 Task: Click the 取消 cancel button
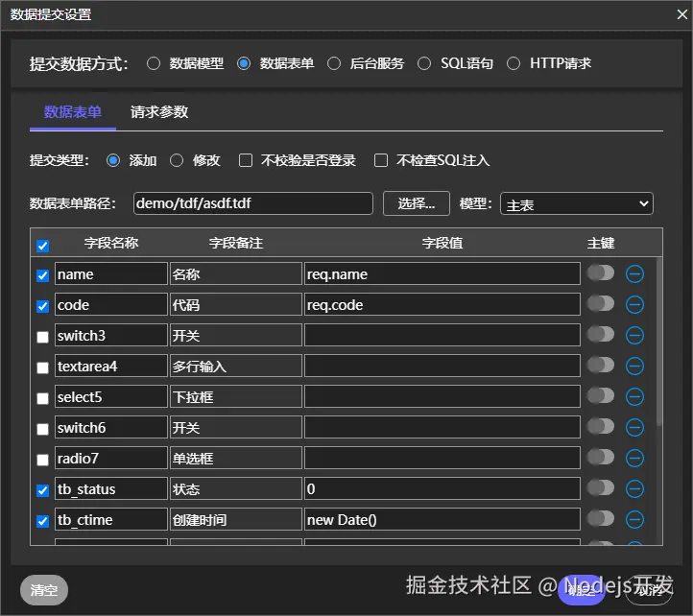[x=649, y=590]
